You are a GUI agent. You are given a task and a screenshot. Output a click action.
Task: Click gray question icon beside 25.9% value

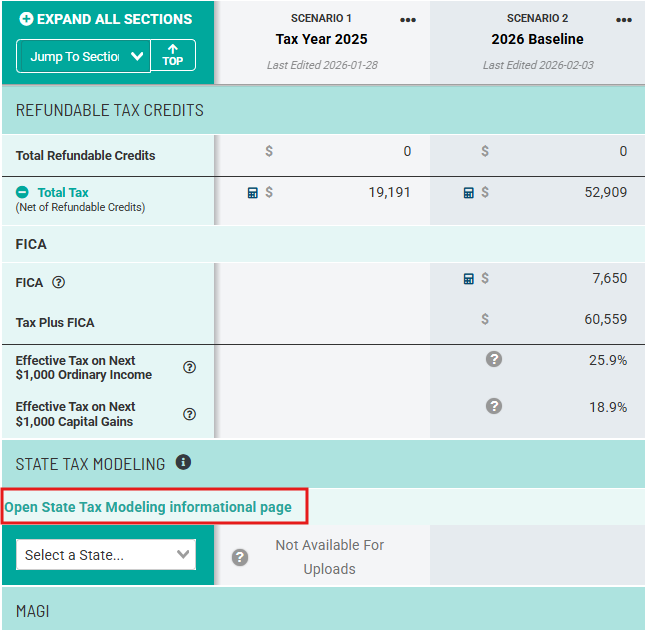coord(493,359)
